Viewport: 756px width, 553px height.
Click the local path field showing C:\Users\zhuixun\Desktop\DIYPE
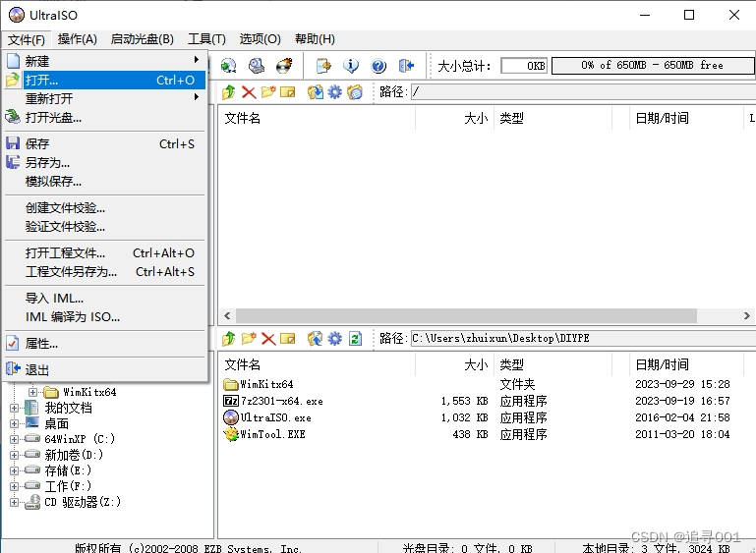[x=583, y=339]
